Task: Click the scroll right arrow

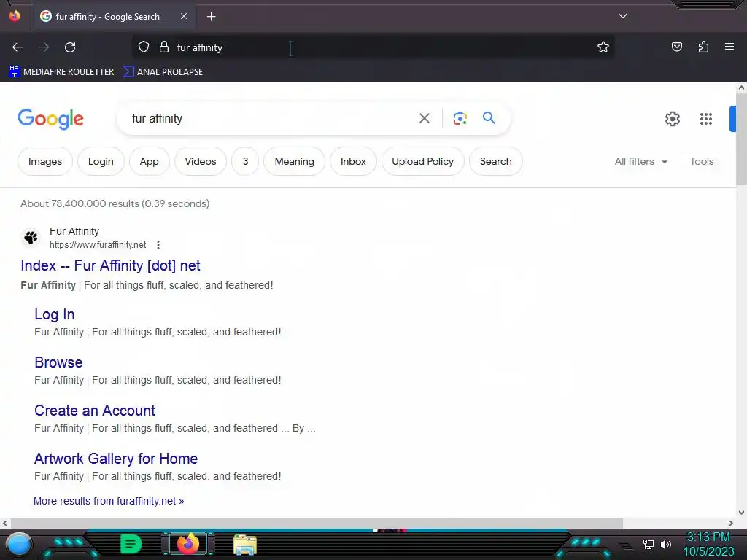Action: [x=731, y=524]
